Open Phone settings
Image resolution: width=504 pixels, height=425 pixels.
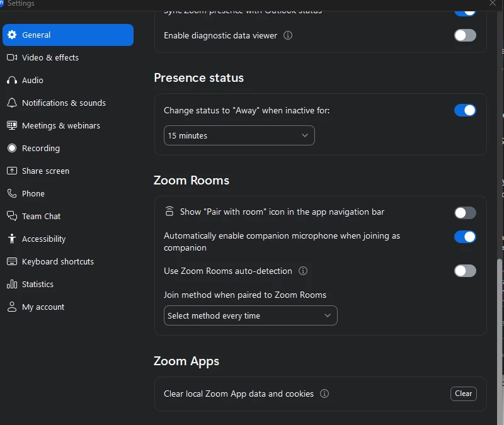pos(68,193)
